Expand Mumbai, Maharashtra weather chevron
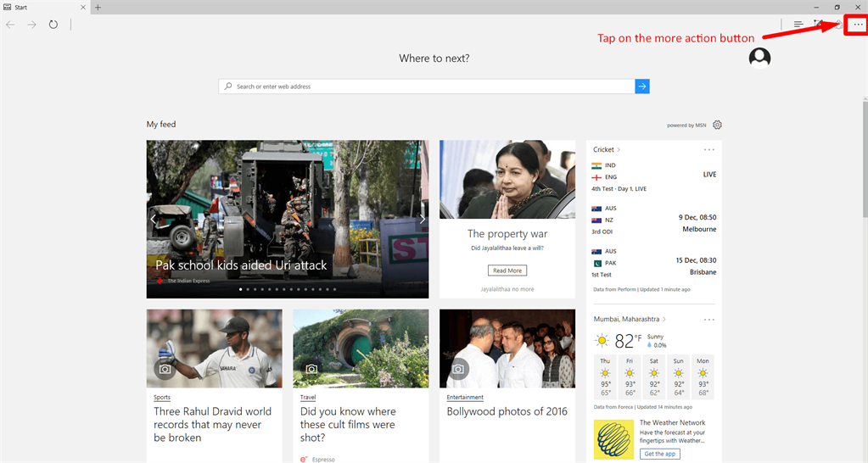 tap(664, 320)
